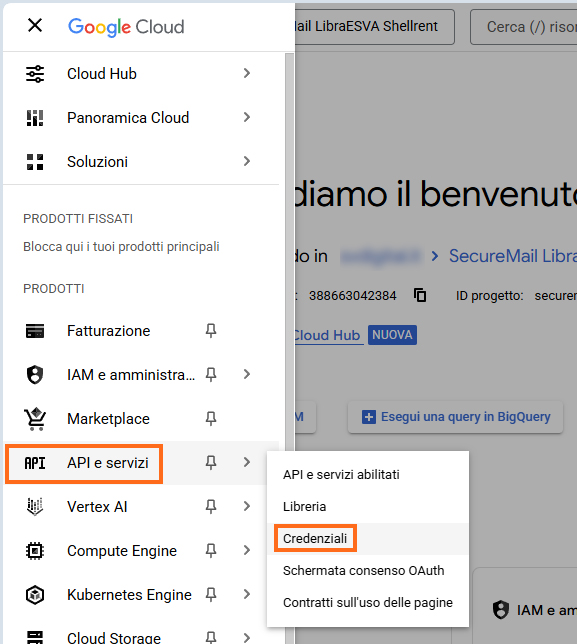
Task: Click the IAM e amministrazione shield icon
Action: (x=35, y=375)
